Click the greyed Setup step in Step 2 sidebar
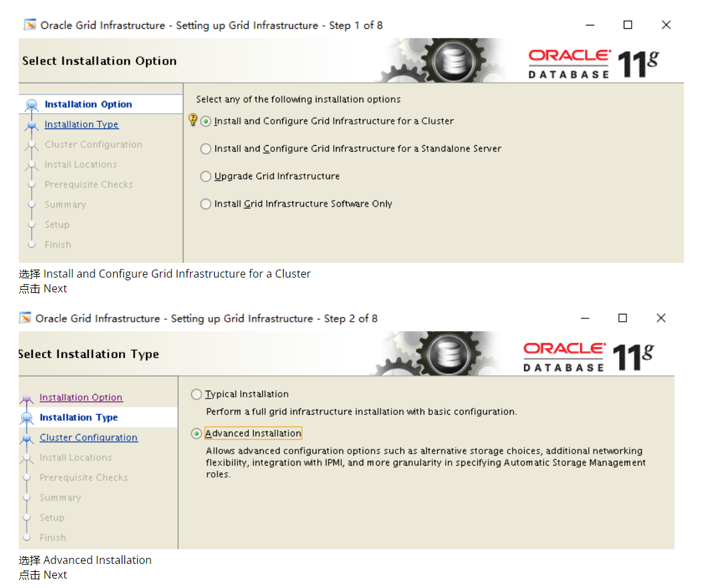The height and width of the screenshot is (588, 716). pyautogui.click(x=52, y=518)
